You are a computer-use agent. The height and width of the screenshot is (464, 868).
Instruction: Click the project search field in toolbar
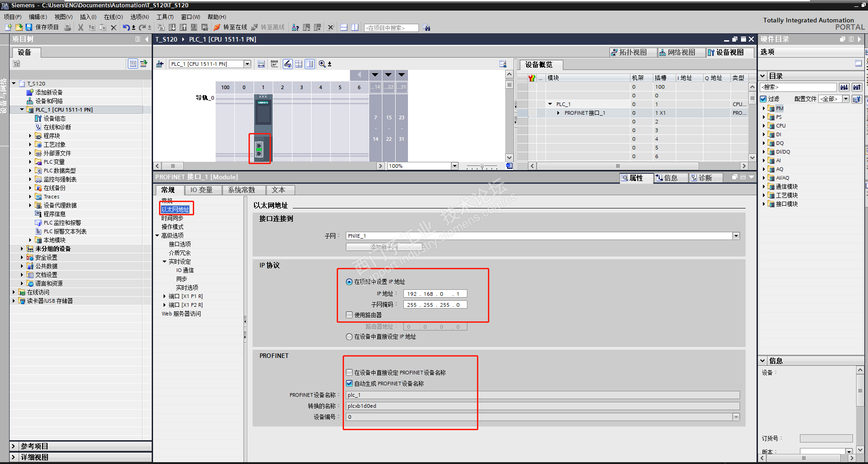coord(392,28)
